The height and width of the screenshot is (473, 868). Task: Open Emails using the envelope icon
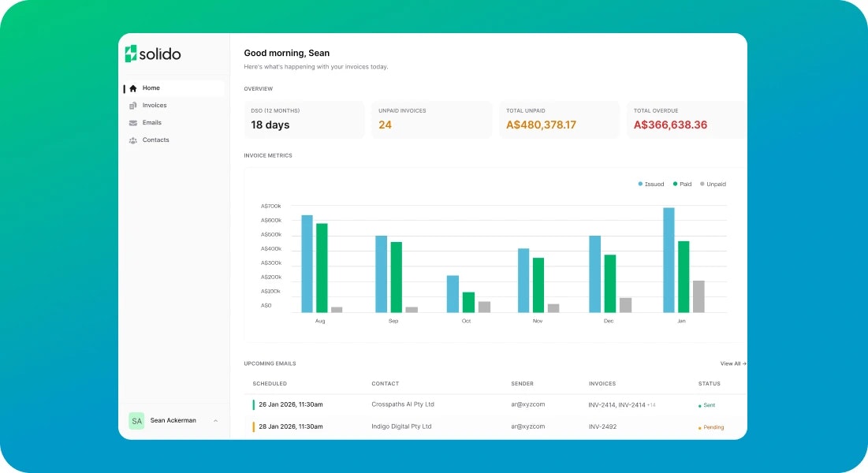(x=134, y=122)
